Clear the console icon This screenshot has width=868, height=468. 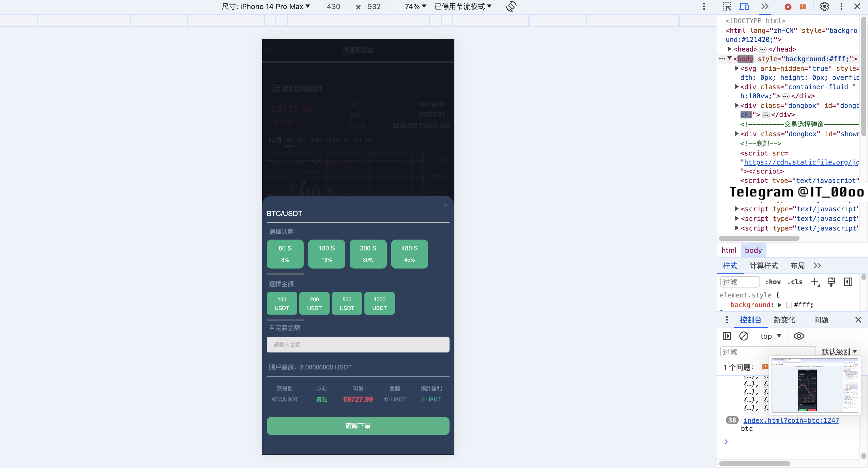pyautogui.click(x=744, y=336)
